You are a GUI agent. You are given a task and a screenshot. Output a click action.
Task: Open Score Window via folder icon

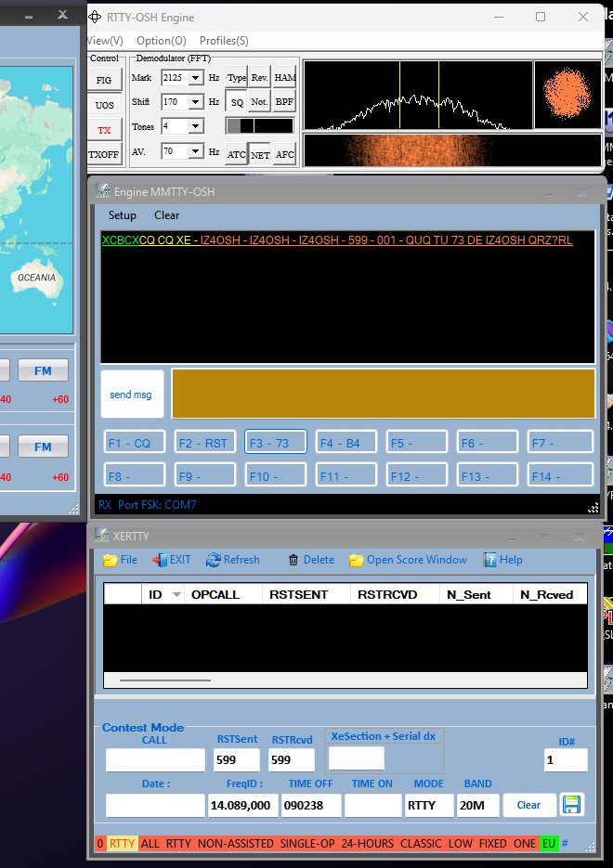356,560
